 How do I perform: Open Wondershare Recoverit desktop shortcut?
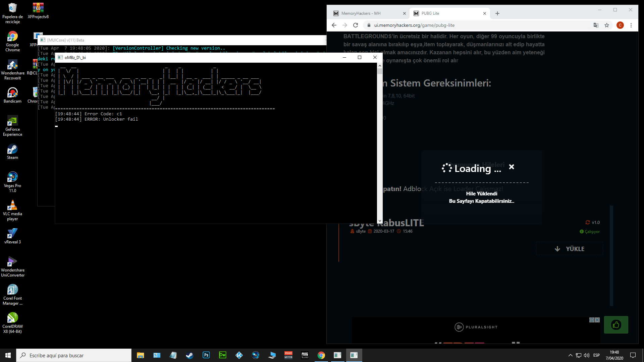point(12,70)
